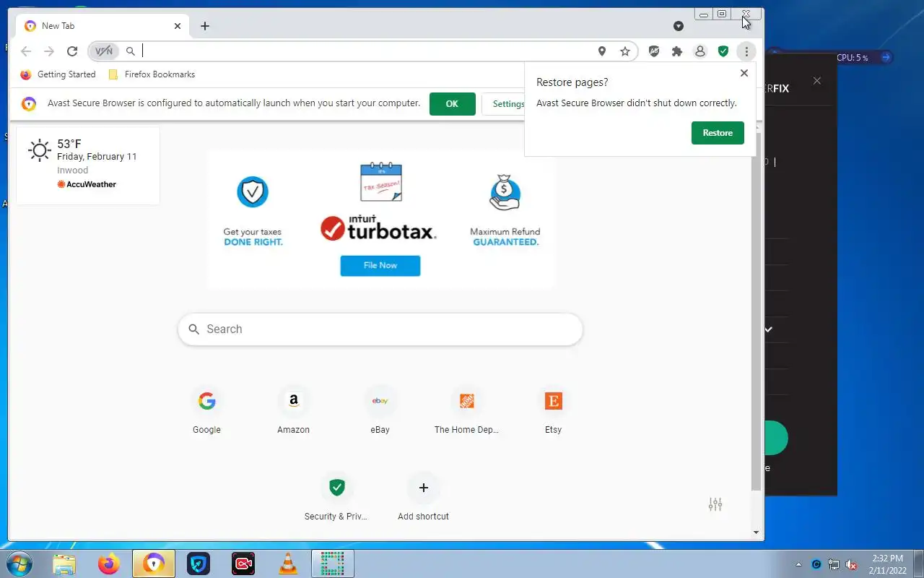The height and width of the screenshot is (578, 924).
Task: Click the TurboTax File Now button
Action: [x=380, y=265]
